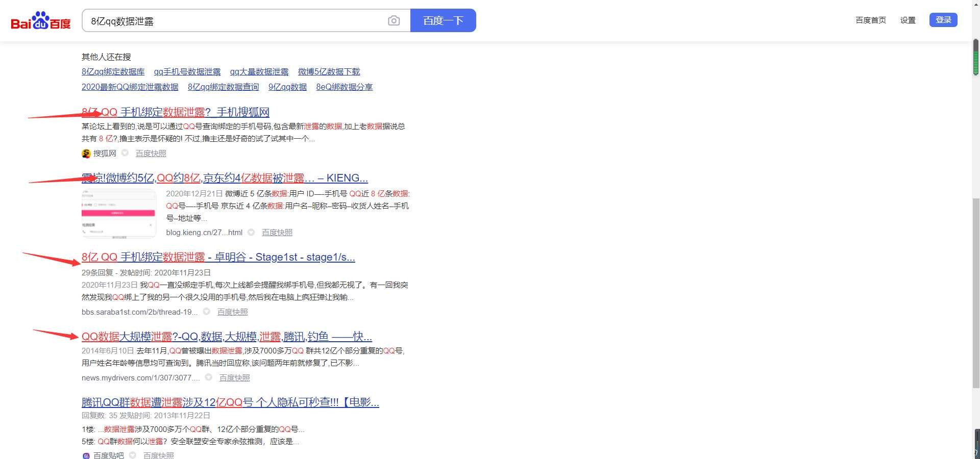Viewport: 980px width, 459px height.
Task: Click thumbnail of the KIENG result
Action: [x=119, y=214]
